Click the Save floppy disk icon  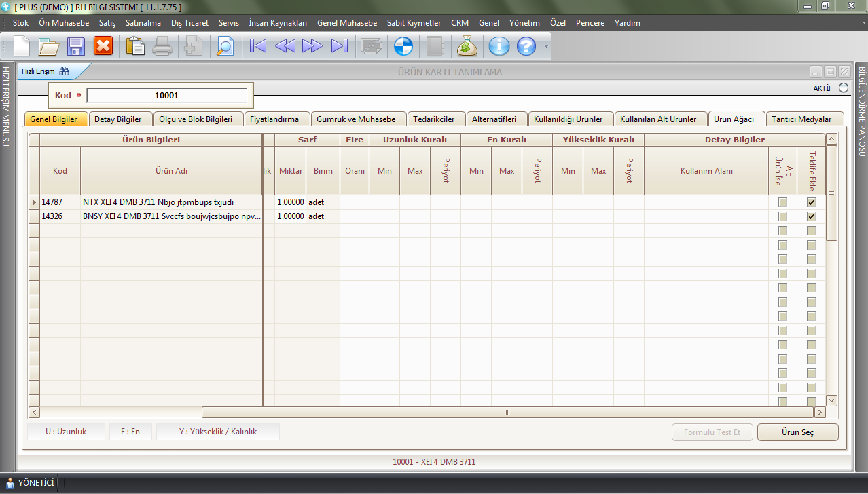coord(75,46)
